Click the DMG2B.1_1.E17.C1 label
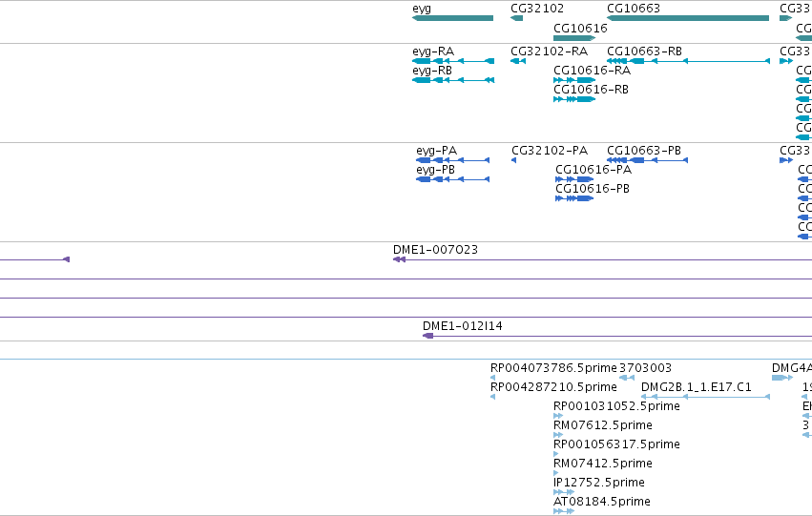The width and height of the screenshot is (812, 516). (696, 387)
